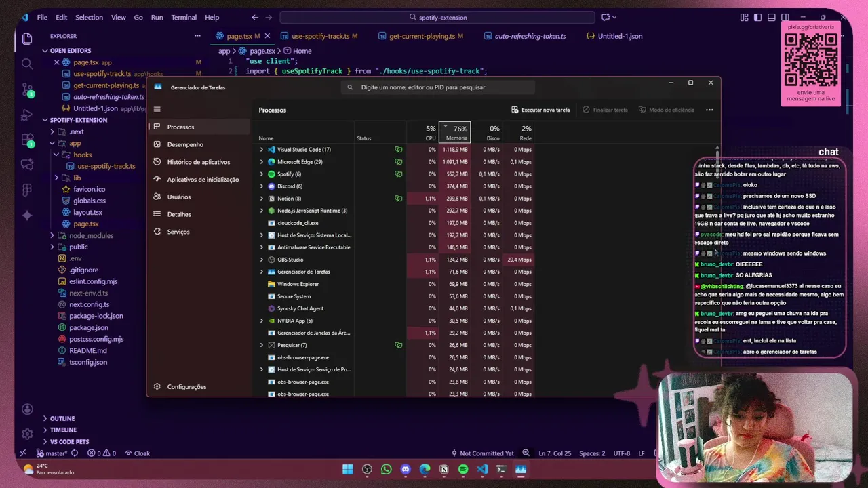Expand the VS CODE PETS section
This screenshot has height=488, width=868.
45,441
